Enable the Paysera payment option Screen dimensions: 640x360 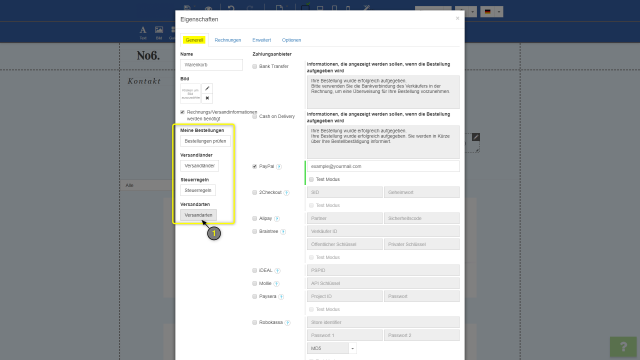pyautogui.click(x=255, y=296)
